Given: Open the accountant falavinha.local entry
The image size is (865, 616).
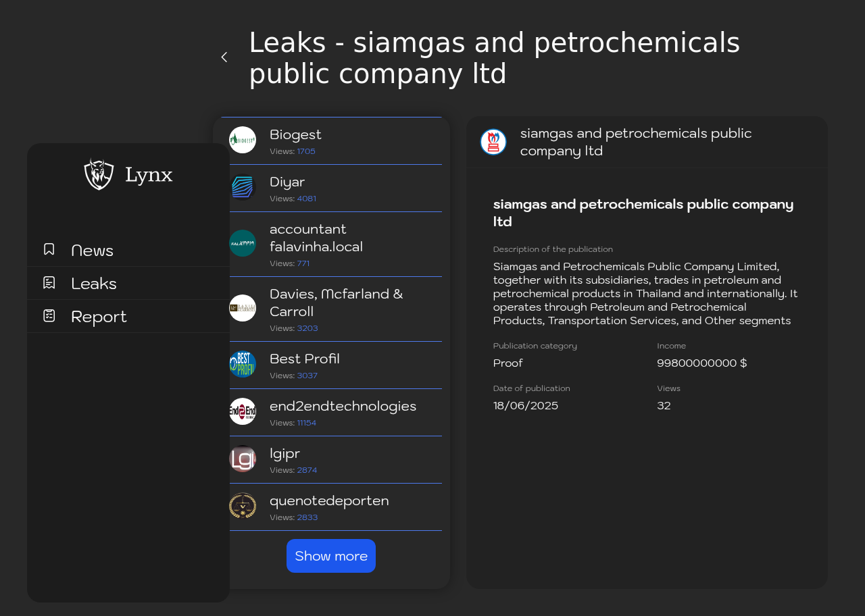Looking at the screenshot, I should (x=331, y=245).
